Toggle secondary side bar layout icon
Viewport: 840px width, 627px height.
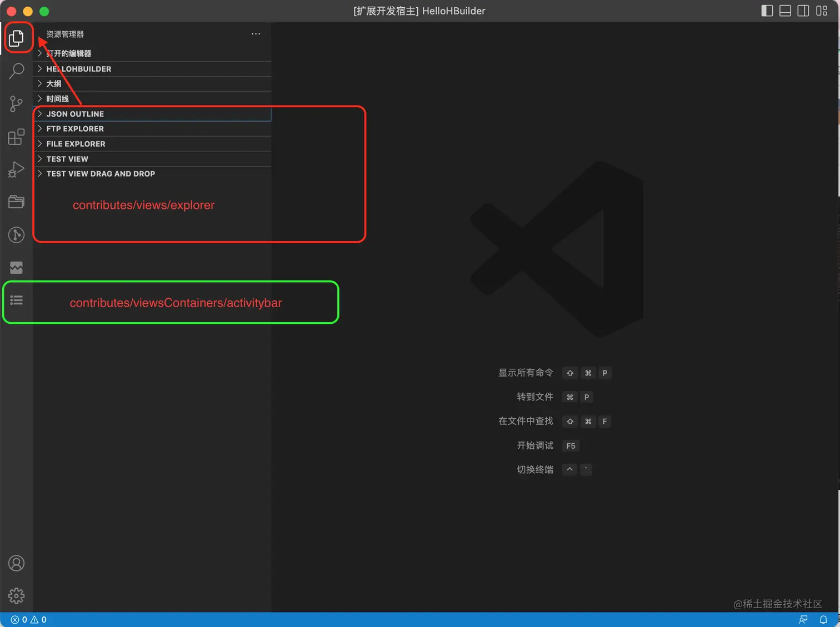click(803, 11)
